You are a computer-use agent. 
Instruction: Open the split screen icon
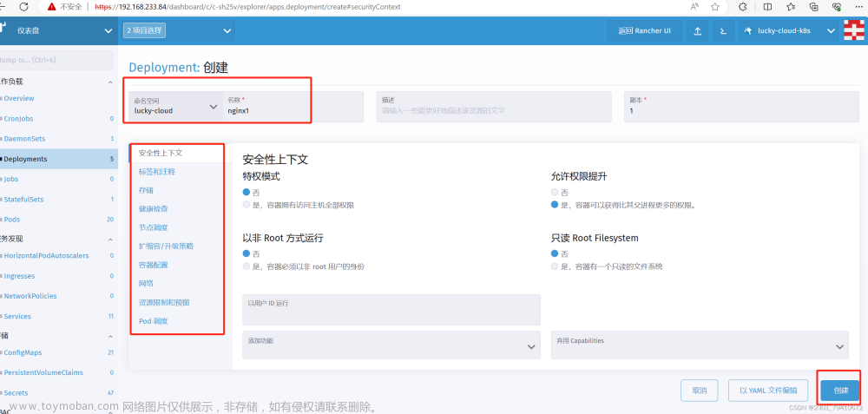coord(767,7)
